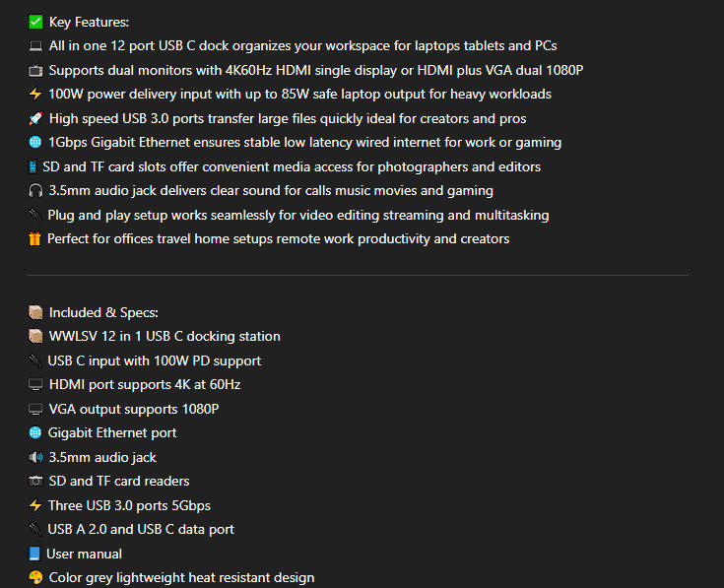Click the camera icon beside SD and TF readers
The image size is (724, 588).
click(x=35, y=482)
